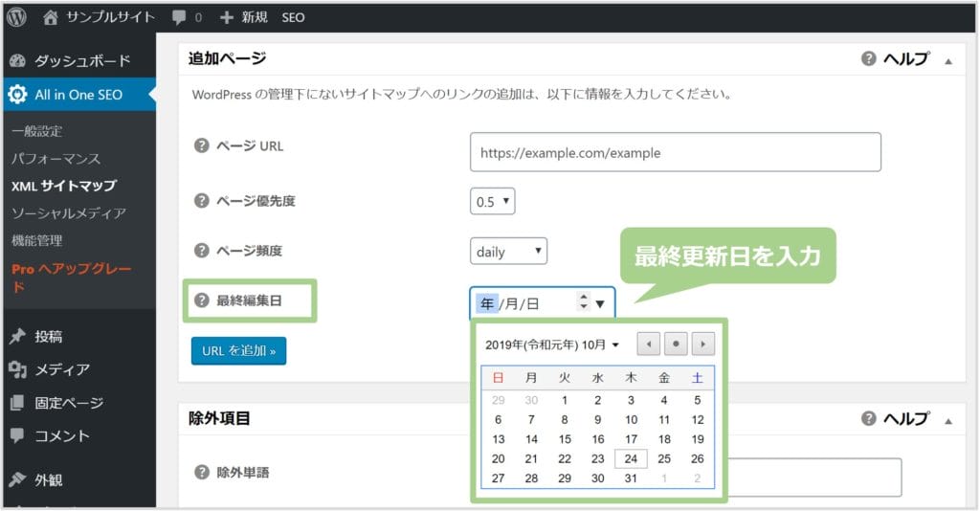
Task: Select October 1 in calendar
Action: 565,400
